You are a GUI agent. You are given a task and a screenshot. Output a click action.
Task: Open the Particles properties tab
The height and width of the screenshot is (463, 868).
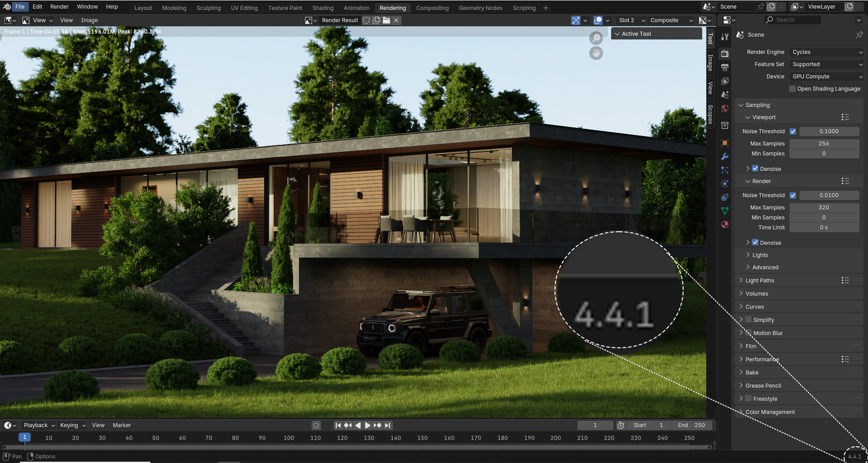click(725, 170)
